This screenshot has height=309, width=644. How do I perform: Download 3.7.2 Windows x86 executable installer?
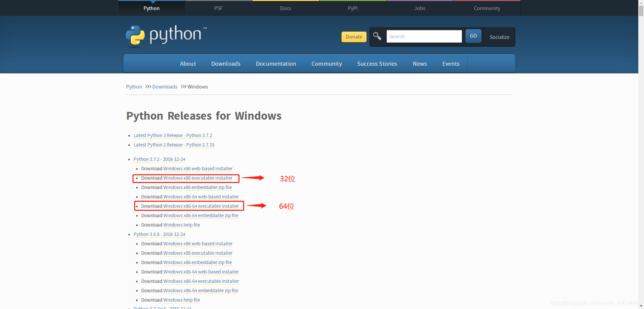pyautogui.click(x=198, y=178)
